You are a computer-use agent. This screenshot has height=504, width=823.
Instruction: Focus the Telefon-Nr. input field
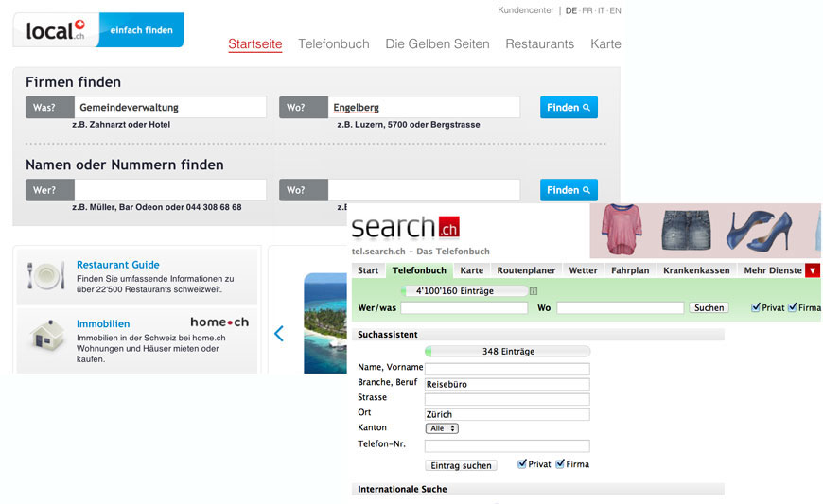click(x=507, y=445)
